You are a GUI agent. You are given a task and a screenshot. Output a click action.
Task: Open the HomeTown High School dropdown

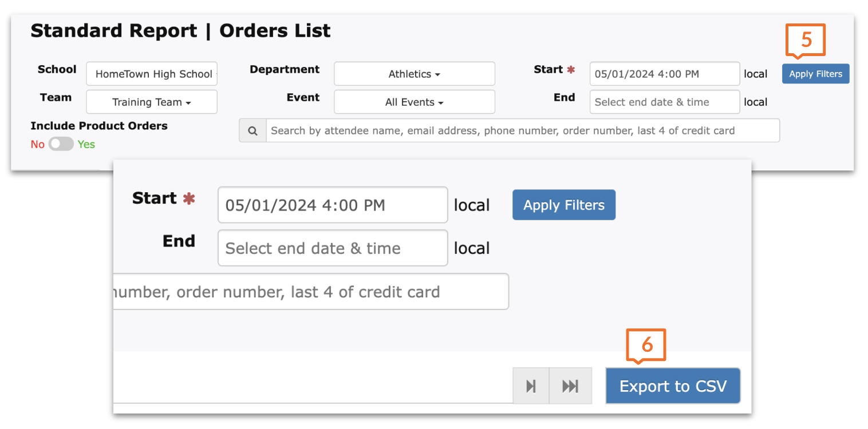(152, 74)
